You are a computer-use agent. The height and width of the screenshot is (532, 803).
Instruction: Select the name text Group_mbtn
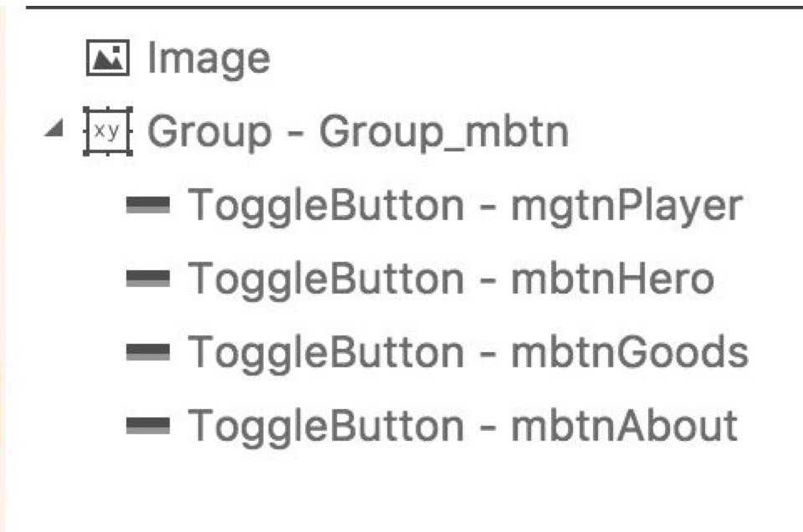pos(443,133)
